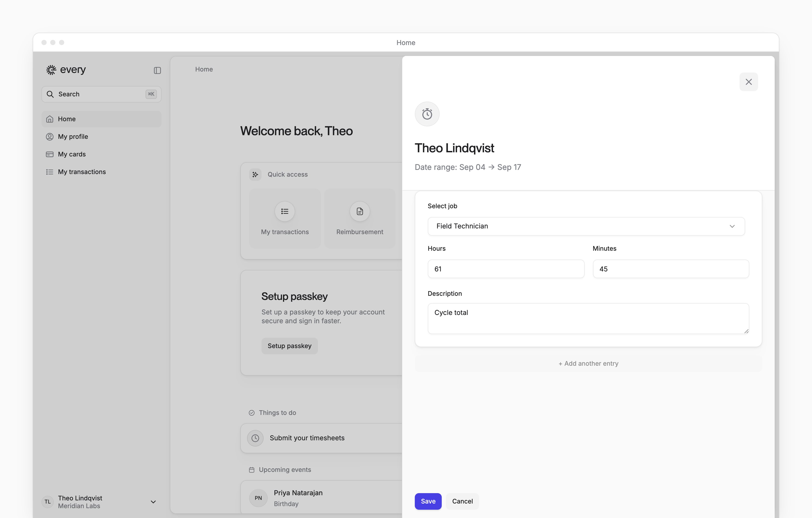Focus the Hours input field

pyautogui.click(x=506, y=269)
